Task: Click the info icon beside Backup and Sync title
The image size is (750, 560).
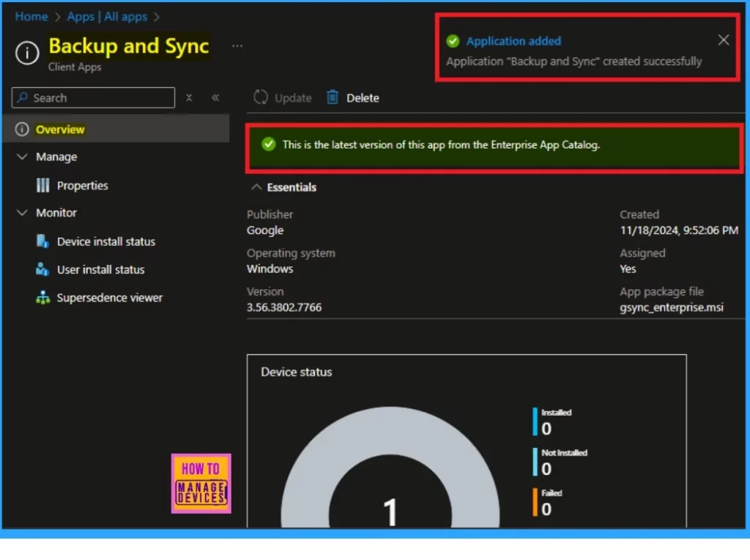Action: [x=27, y=53]
